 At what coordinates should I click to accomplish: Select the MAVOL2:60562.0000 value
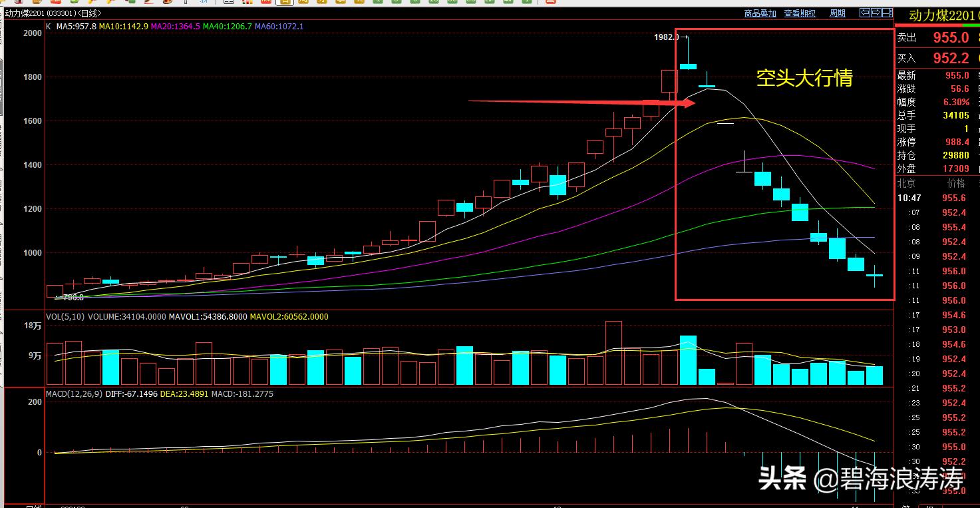289,317
